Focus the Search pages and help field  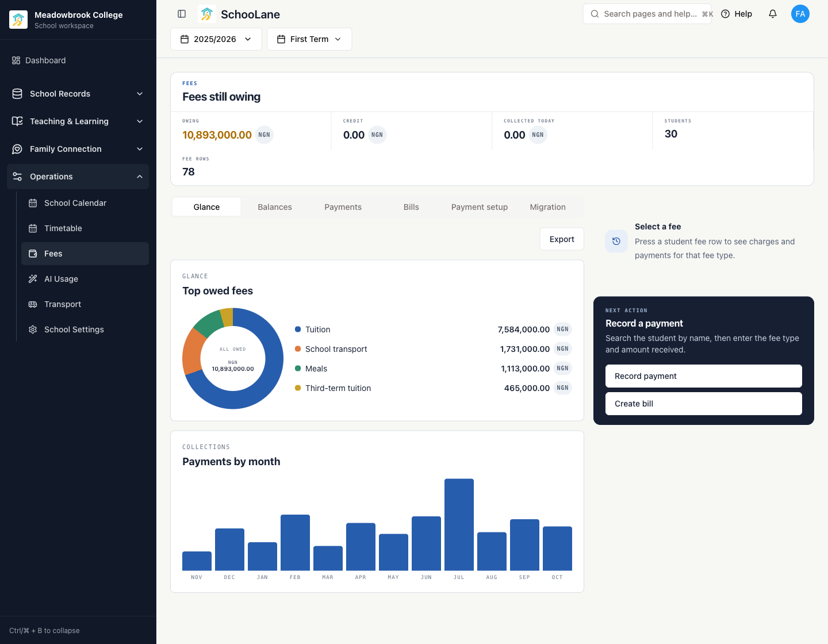(x=647, y=14)
